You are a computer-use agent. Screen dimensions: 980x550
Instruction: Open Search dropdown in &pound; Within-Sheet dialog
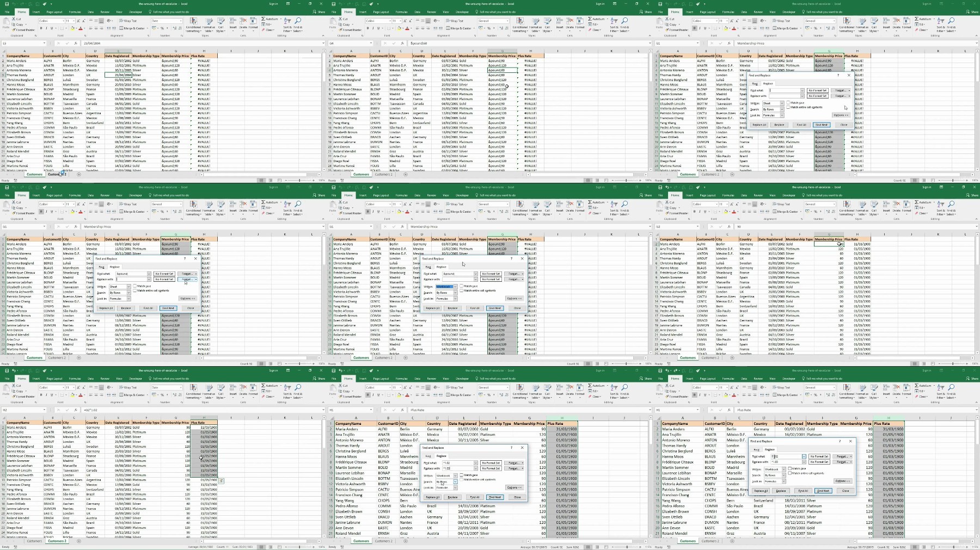[128, 293]
